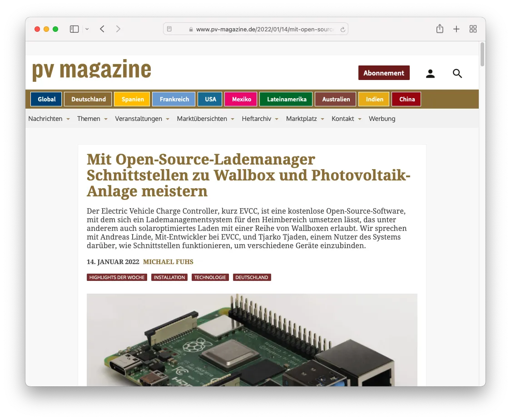The height and width of the screenshot is (420, 511).
Task: Click the pv-magazine URL address field
Action: (x=256, y=29)
